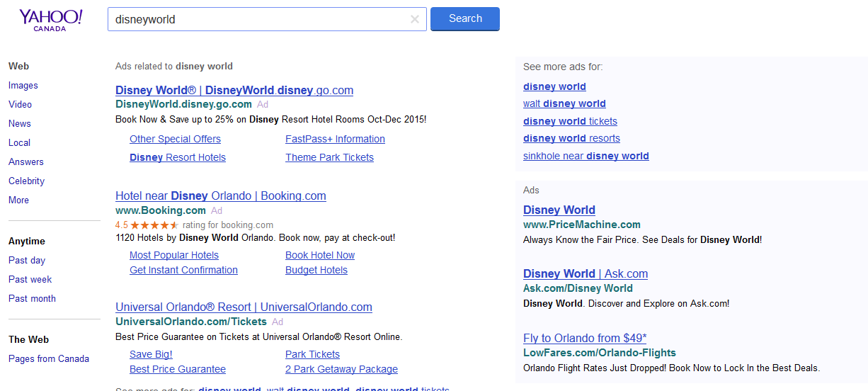Open the Book Hotel Now link
Viewport: 868px width, 391px height.
pos(320,256)
